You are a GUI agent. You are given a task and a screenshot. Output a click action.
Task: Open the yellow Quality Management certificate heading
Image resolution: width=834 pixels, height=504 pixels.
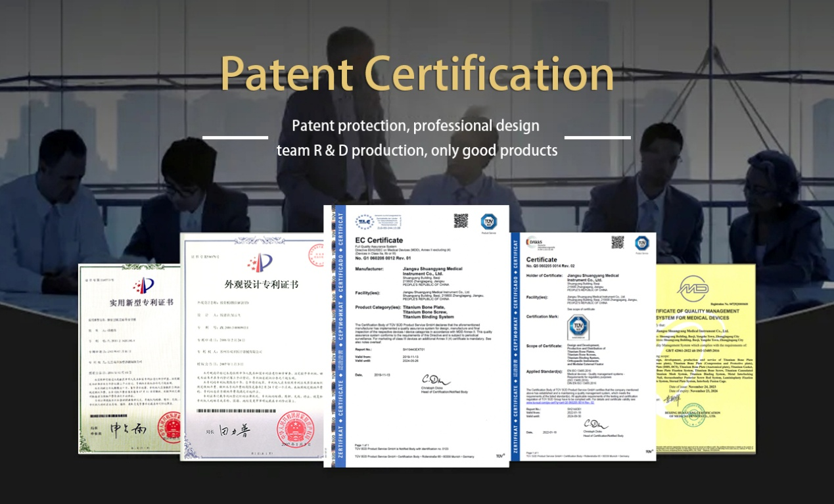click(x=697, y=314)
